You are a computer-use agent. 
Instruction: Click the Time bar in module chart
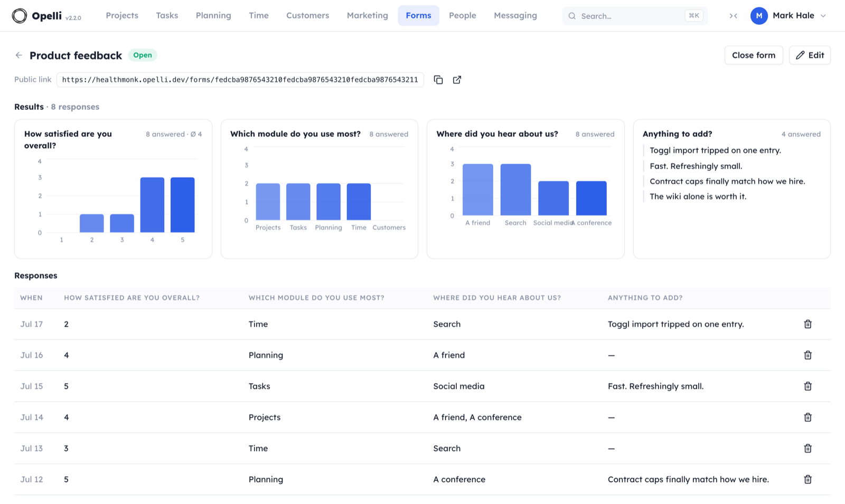359,202
